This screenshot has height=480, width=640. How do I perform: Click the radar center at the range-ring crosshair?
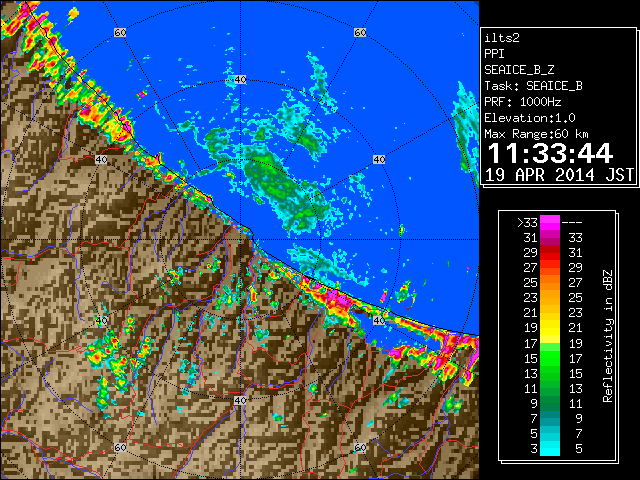[x=240, y=240]
